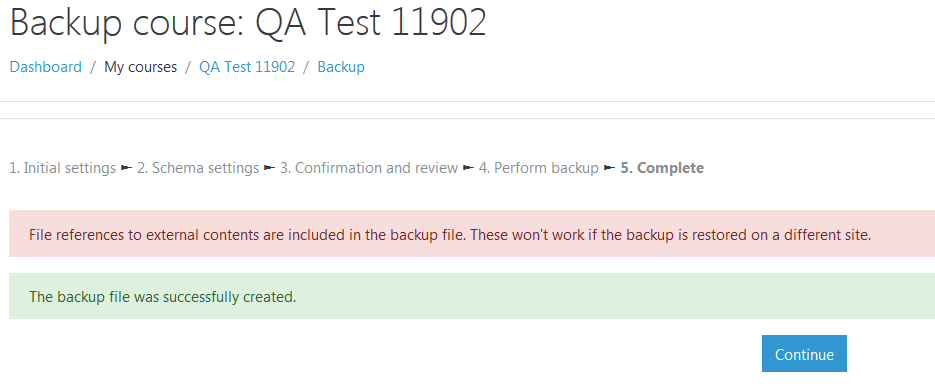The image size is (935, 389).
Task: Open the Backup breadcrumb link
Action: (x=341, y=67)
